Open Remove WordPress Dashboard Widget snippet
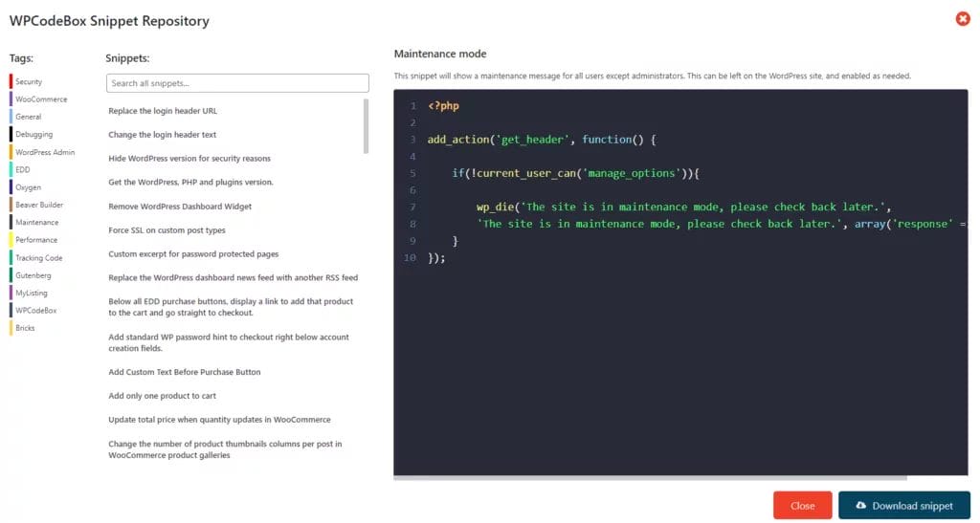The height and width of the screenshot is (523, 980). (x=180, y=207)
